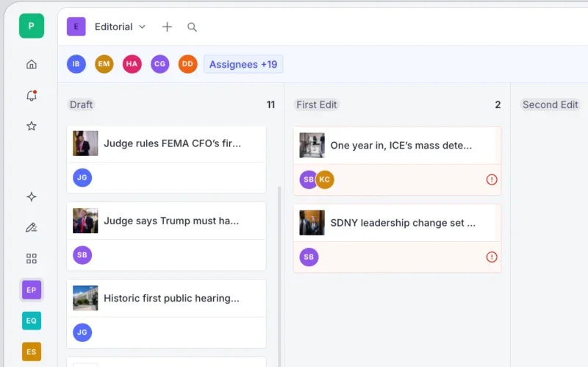Expand the Editorial board dropdown

(142, 26)
